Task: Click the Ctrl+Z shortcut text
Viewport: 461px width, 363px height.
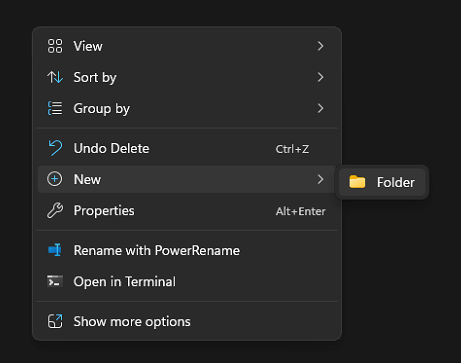Action: (x=292, y=149)
